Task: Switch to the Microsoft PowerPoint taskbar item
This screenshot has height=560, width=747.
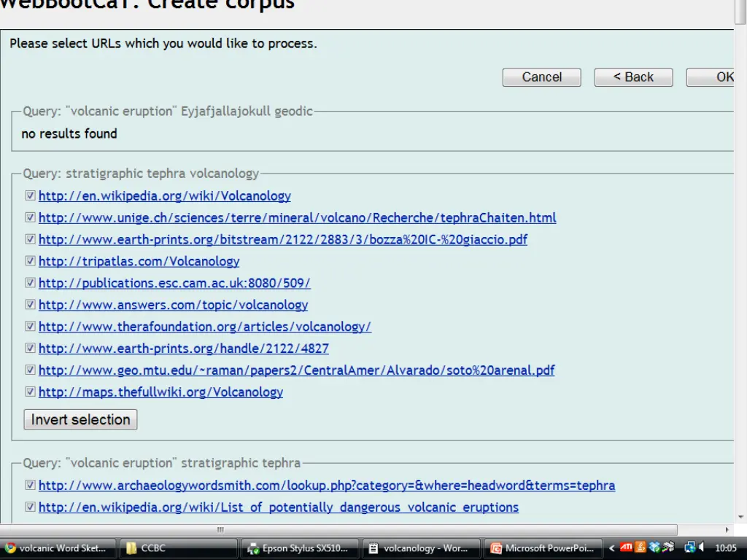Action: tap(542, 548)
